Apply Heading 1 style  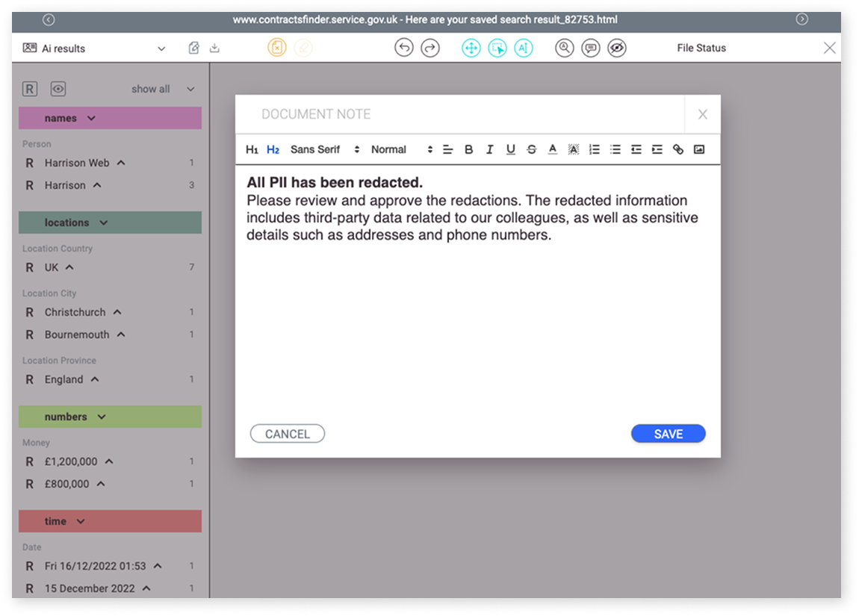pyautogui.click(x=252, y=149)
